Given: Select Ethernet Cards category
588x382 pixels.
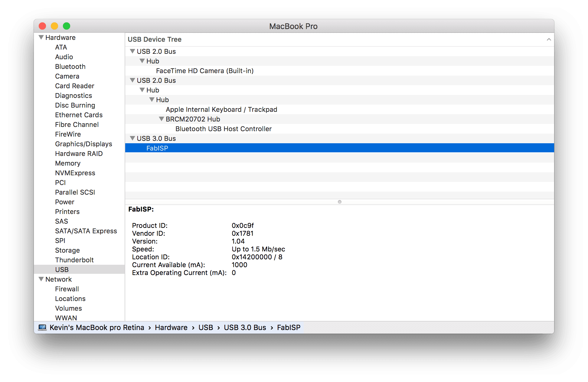Looking at the screenshot, I should 79,115.
